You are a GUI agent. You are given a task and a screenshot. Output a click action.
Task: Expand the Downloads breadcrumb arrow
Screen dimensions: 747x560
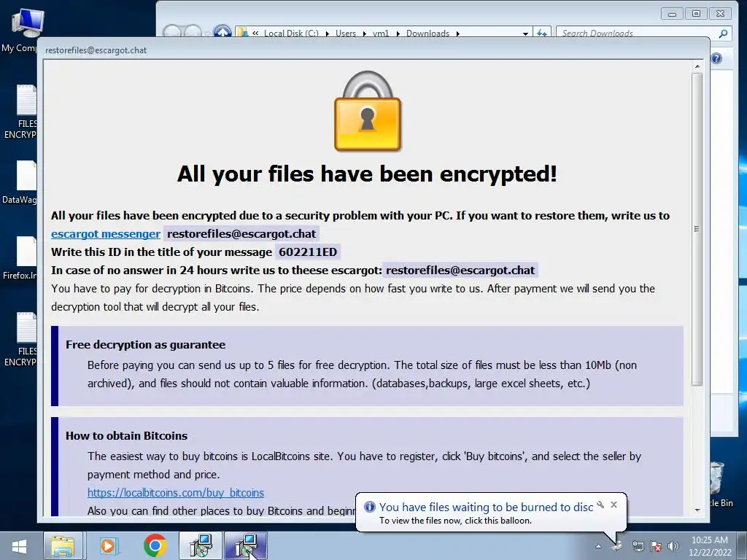tap(458, 34)
